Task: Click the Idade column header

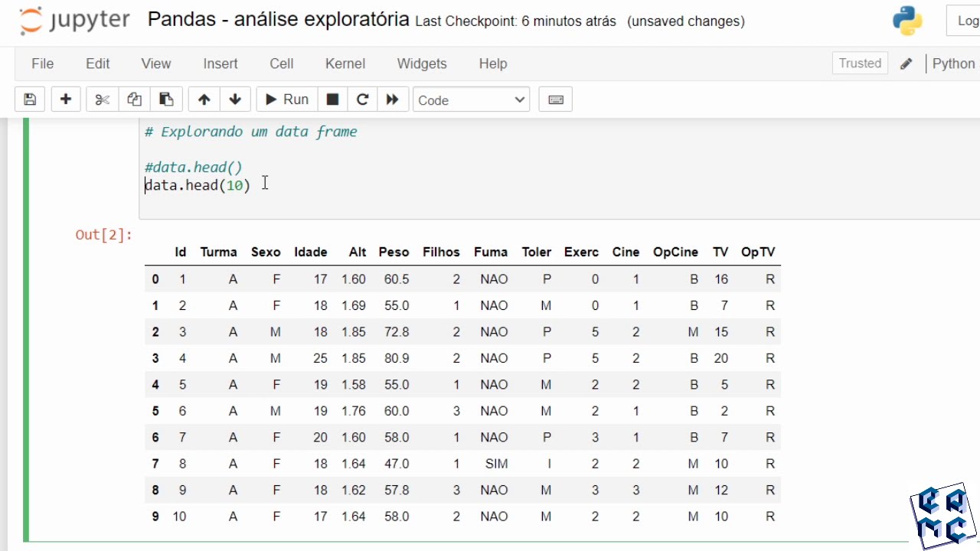Action: pos(310,252)
